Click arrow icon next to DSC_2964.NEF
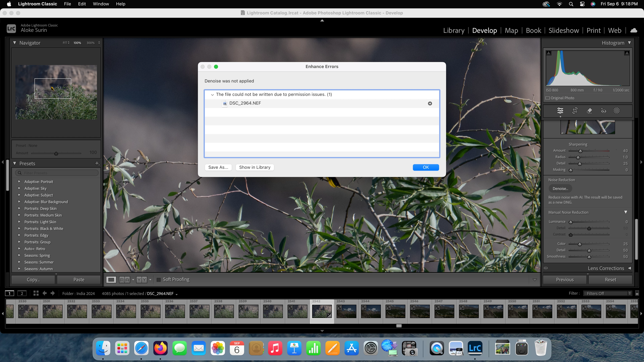Viewport: 644px width, 362px height. coord(430,103)
